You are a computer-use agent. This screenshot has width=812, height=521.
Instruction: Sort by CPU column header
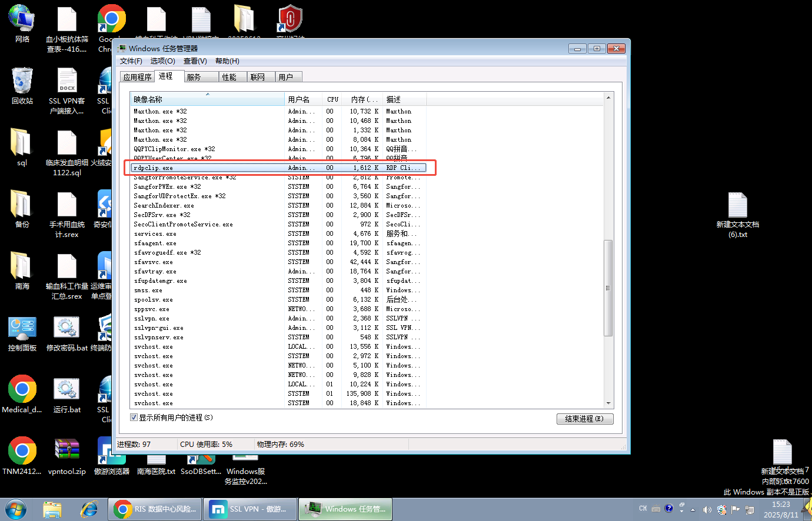point(333,99)
